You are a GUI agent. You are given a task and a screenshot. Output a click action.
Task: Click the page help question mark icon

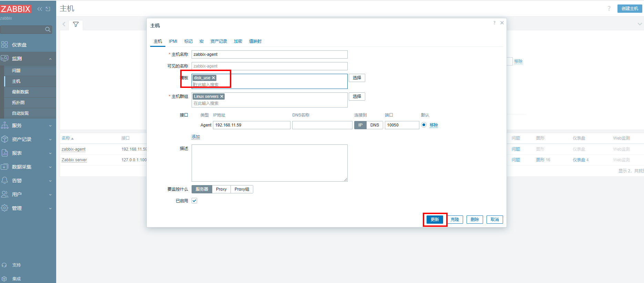tap(609, 9)
